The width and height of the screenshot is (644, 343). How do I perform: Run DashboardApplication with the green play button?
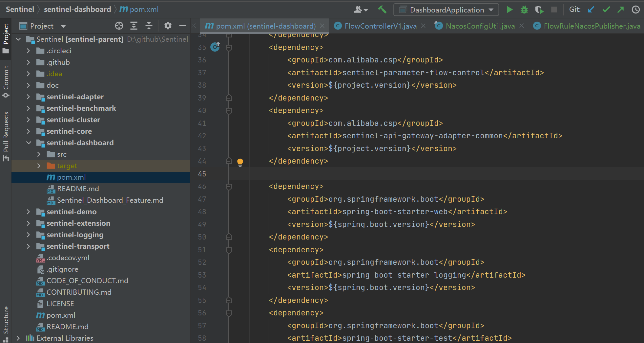pos(509,10)
